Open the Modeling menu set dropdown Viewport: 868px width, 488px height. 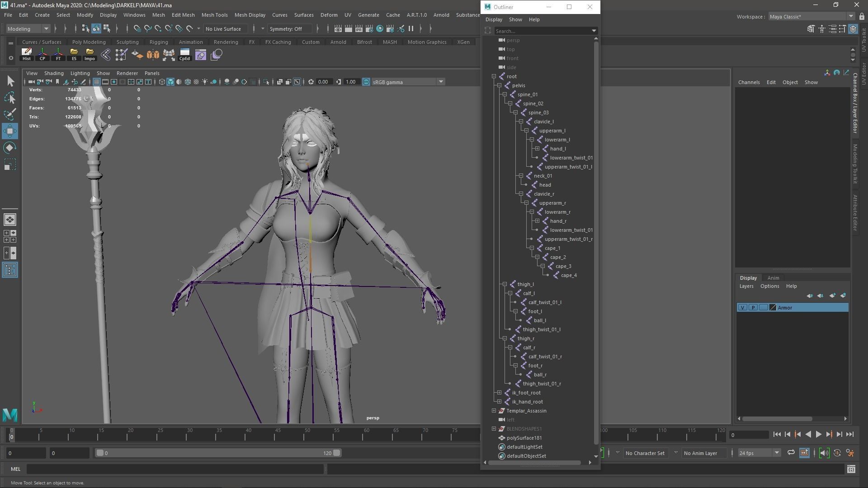(28, 28)
